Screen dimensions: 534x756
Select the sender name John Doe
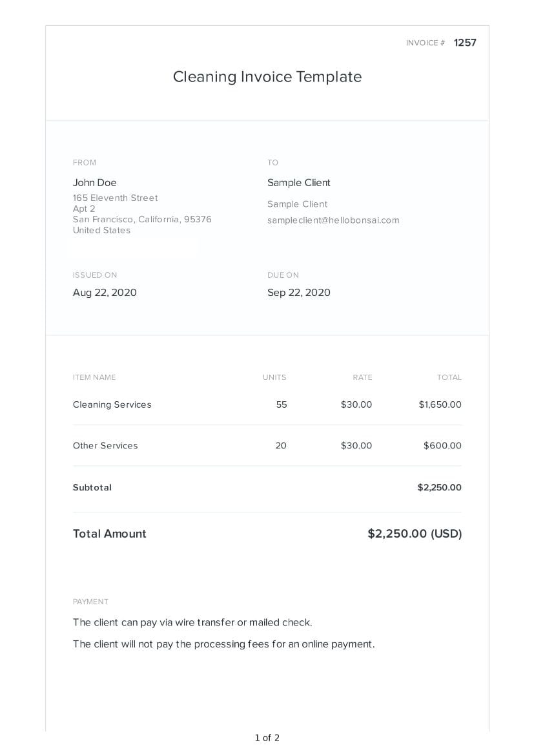pos(95,183)
